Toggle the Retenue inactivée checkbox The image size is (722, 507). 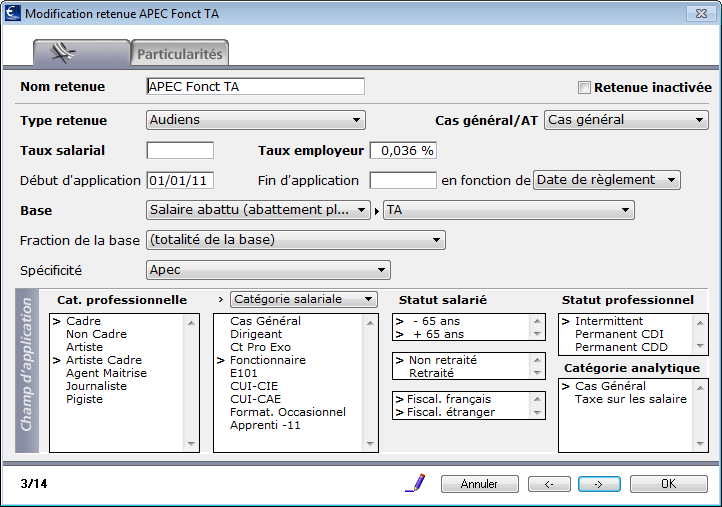584,87
